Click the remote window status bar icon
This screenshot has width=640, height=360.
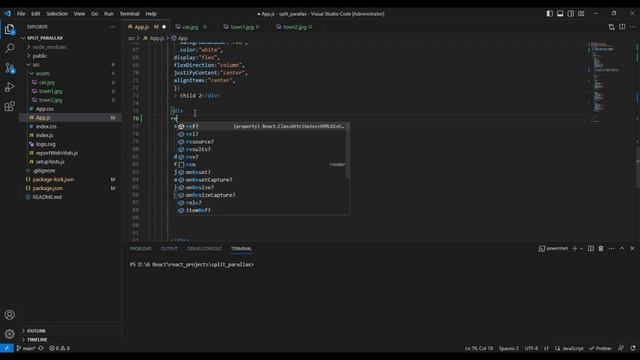tap(7, 348)
